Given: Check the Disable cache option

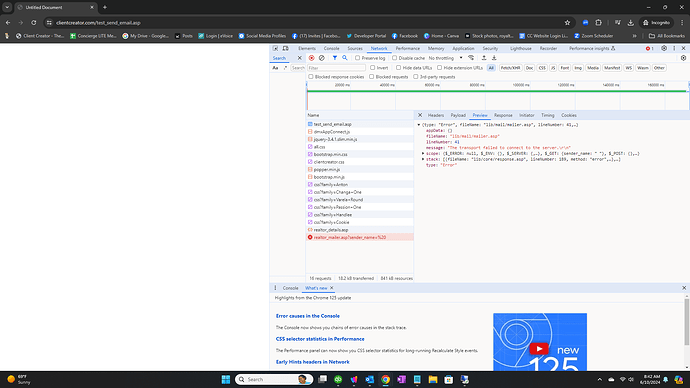Looking at the screenshot, I should [394, 58].
